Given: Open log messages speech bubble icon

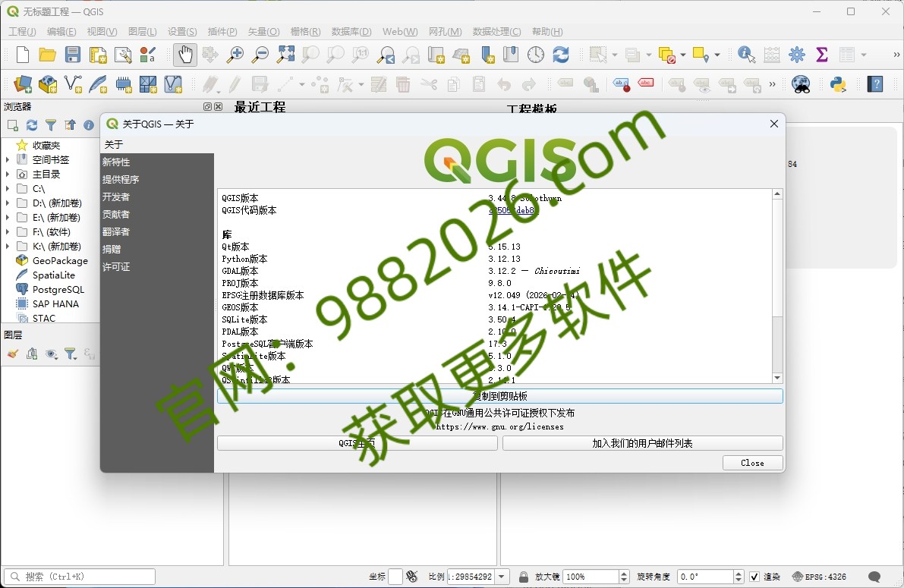Looking at the screenshot, I should pos(874,577).
